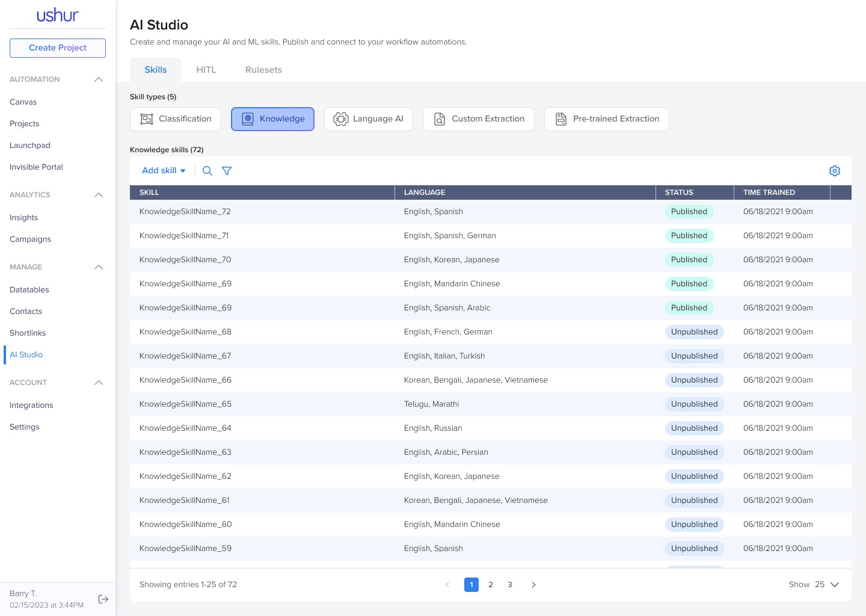Click the ushur logo
The image size is (866, 616).
point(58,15)
